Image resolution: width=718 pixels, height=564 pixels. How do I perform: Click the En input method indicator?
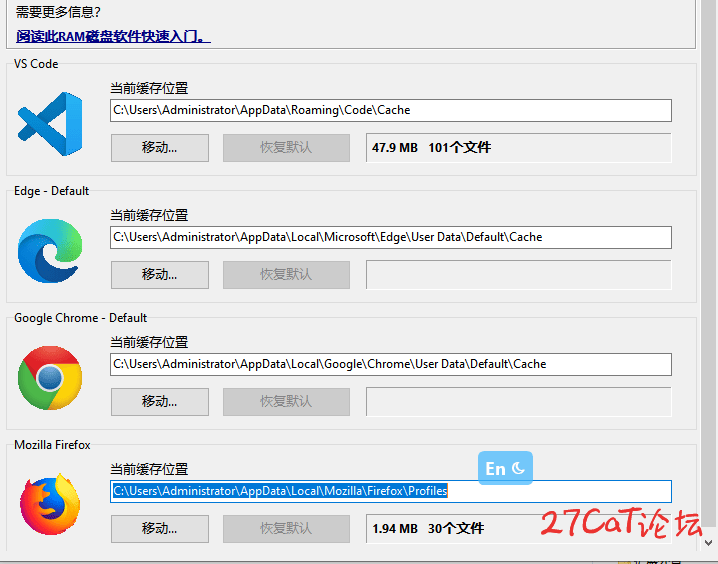tap(505, 468)
